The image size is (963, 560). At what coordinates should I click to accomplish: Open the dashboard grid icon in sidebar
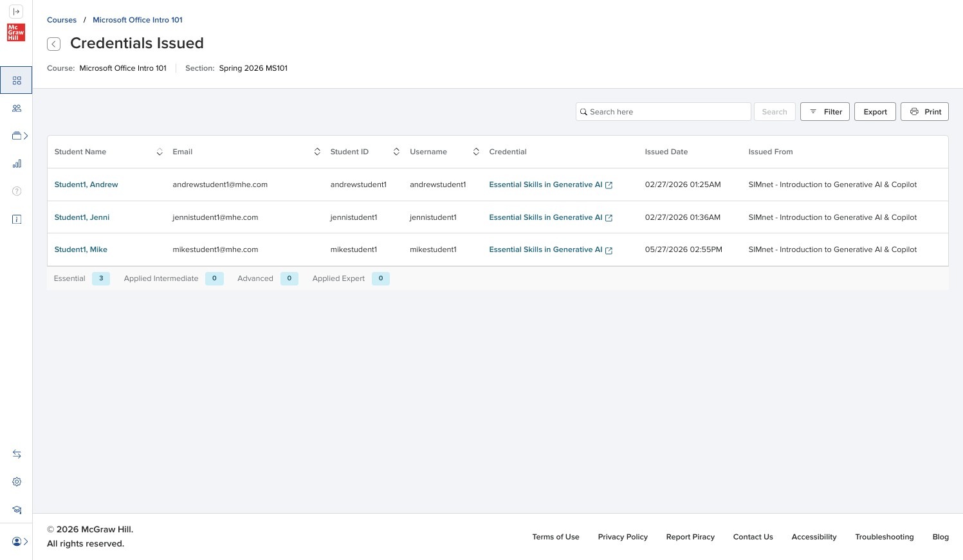[17, 80]
